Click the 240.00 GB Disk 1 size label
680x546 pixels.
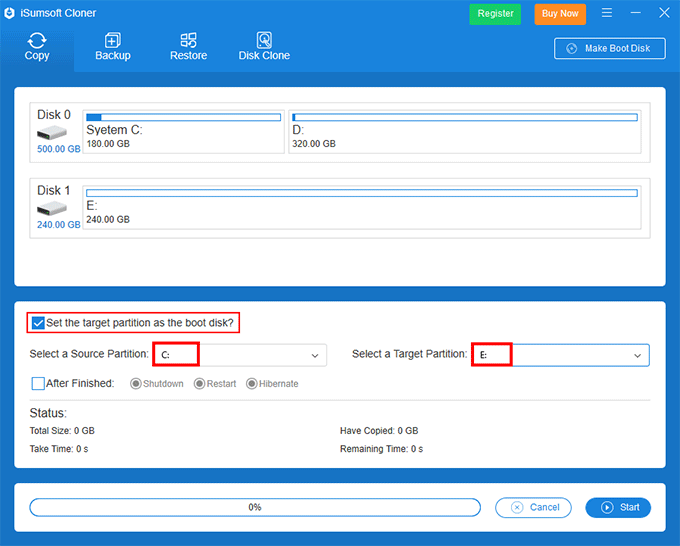pos(59,225)
